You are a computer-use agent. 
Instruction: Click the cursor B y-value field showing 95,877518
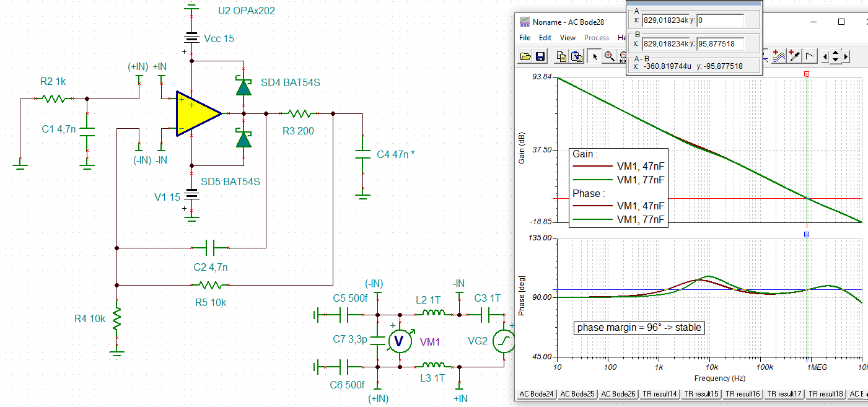pos(720,44)
